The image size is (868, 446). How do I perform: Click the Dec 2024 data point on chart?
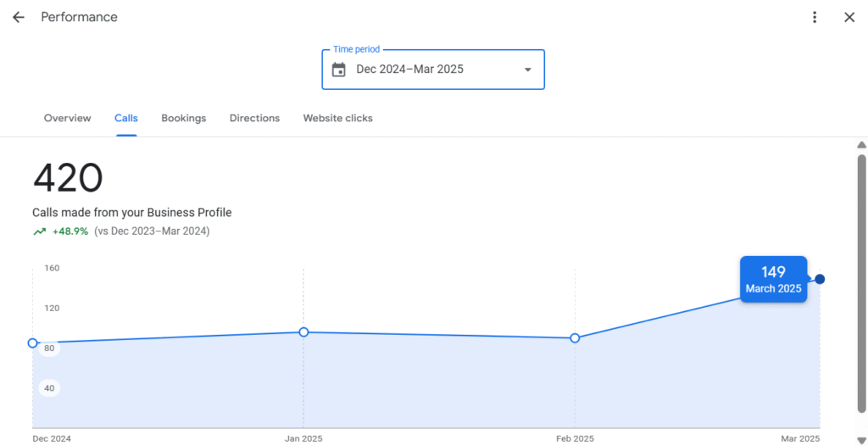33,343
